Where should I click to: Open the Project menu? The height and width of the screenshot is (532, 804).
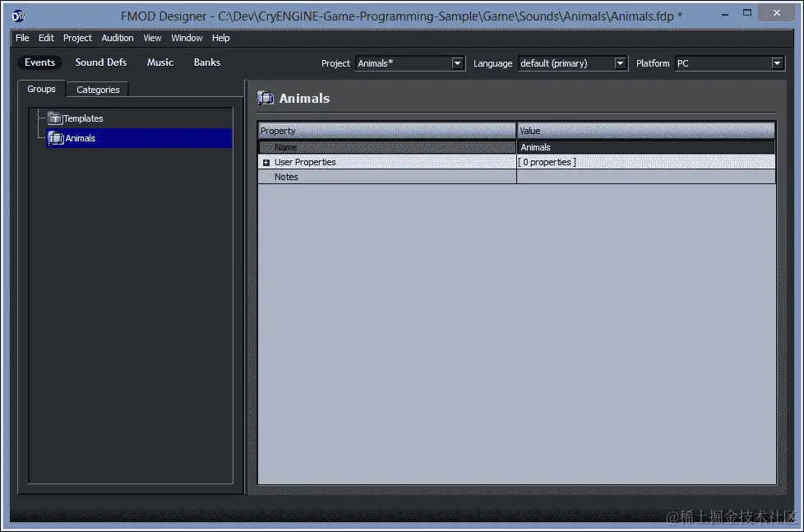pos(77,38)
